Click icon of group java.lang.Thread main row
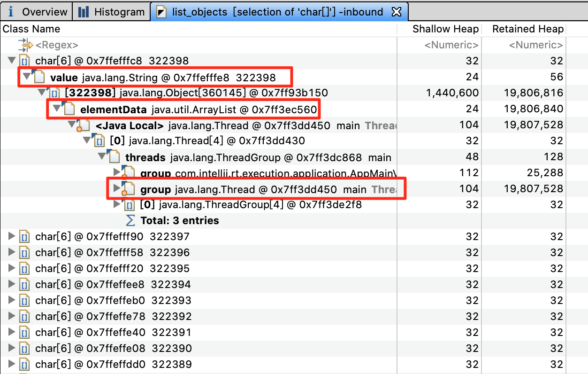588x374 pixels. point(128,188)
